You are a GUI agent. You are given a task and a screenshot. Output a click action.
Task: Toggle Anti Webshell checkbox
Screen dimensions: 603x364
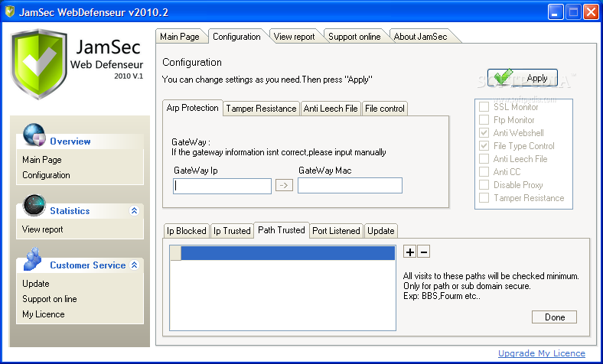pos(484,133)
